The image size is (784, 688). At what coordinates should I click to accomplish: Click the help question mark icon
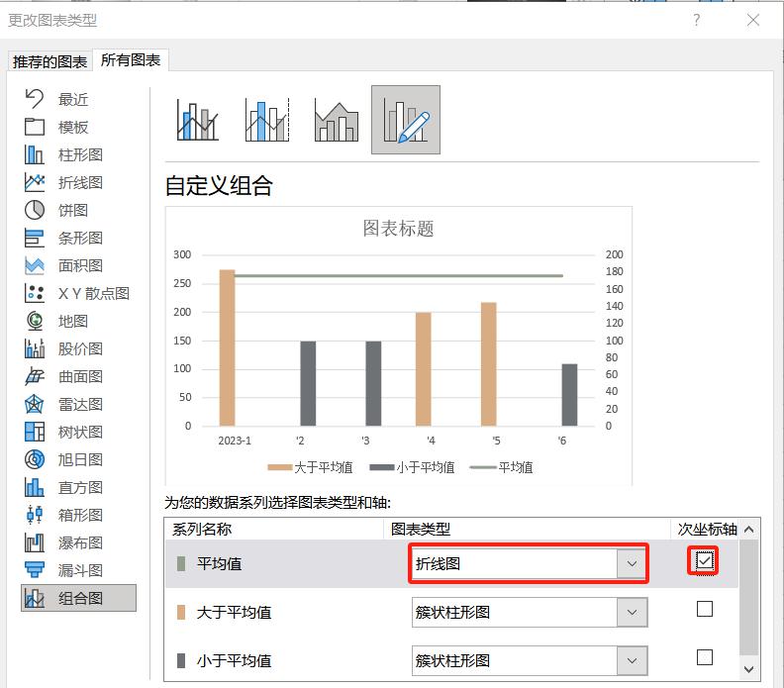[697, 20]
